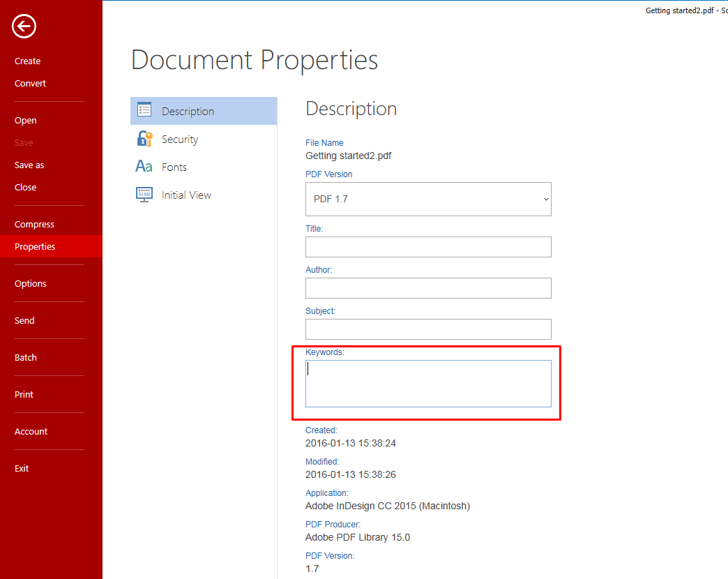Screen dimensions: 728x579
Task: Open the Options menu item
Action: click(x=30, y=283)
